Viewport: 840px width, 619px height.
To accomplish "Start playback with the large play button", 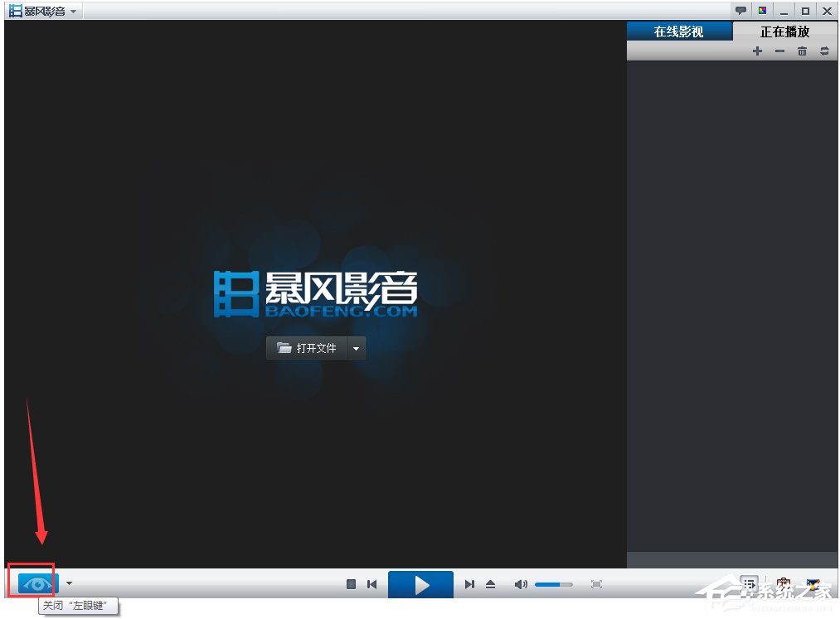I will 420,585.
